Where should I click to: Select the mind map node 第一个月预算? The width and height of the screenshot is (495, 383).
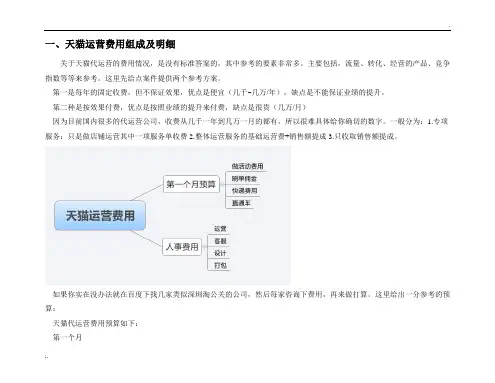pyautogui.click(x=191, y=184)
